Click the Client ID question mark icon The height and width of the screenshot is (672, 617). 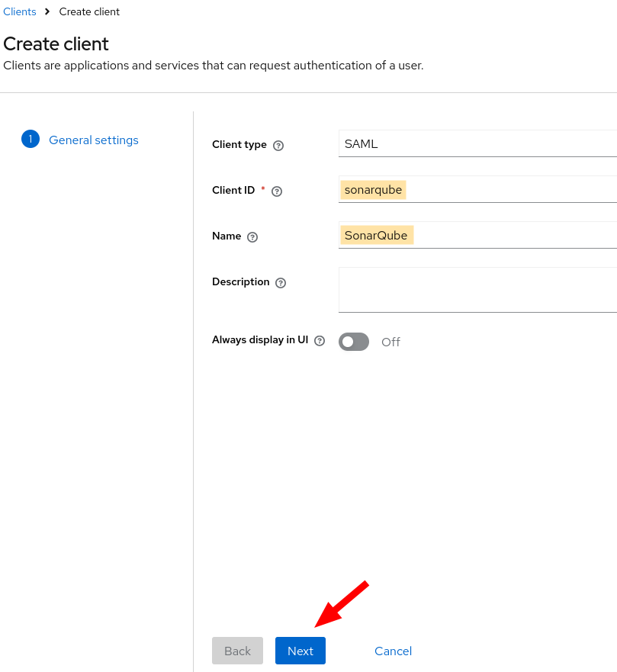(x=276, y=191)
